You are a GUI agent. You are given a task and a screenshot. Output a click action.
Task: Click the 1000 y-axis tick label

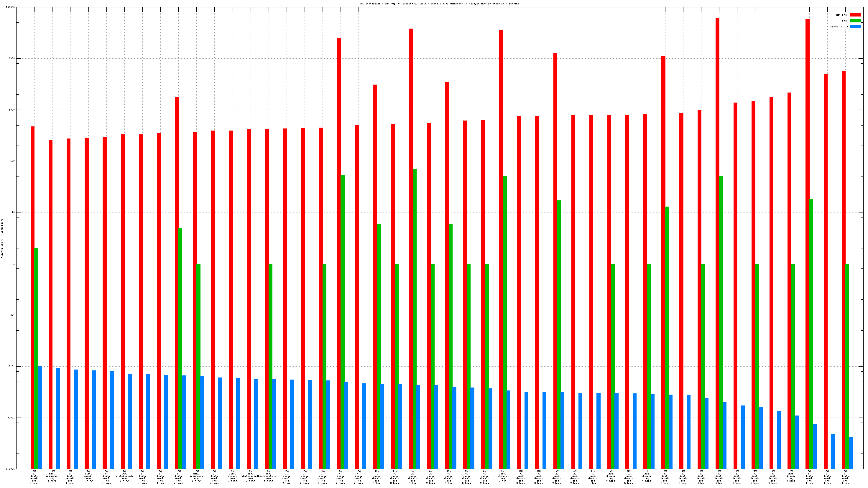(12, 110)
